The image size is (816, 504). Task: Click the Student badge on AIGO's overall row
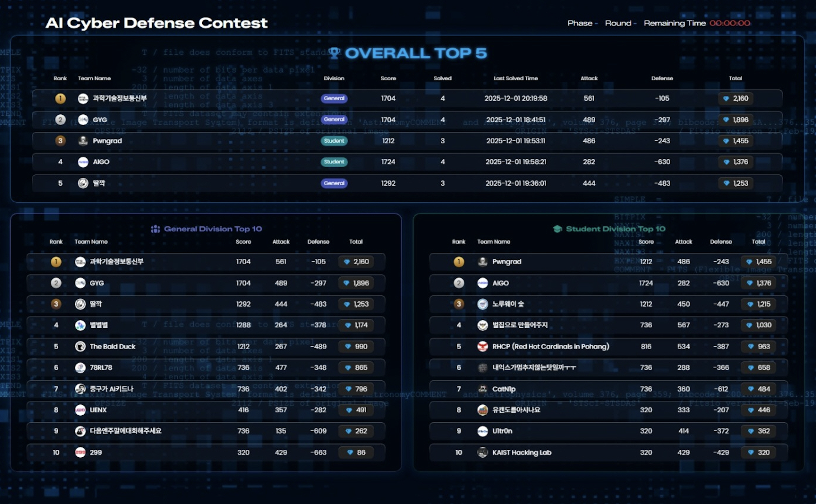coord(334,162)
